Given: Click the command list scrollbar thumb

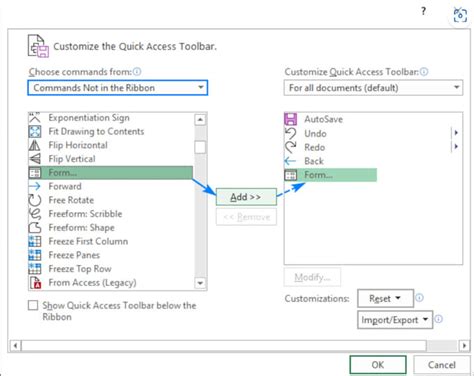Looking at the screenshot, I should 200,147.
